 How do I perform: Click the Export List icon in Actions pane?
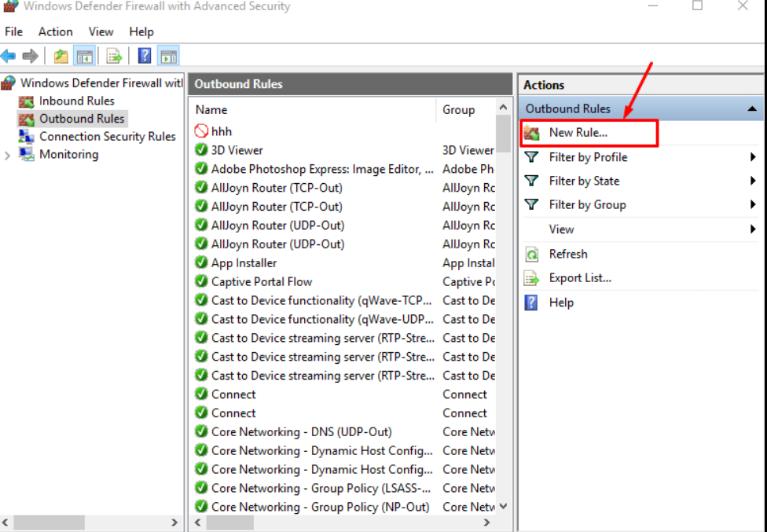(532, 278)
